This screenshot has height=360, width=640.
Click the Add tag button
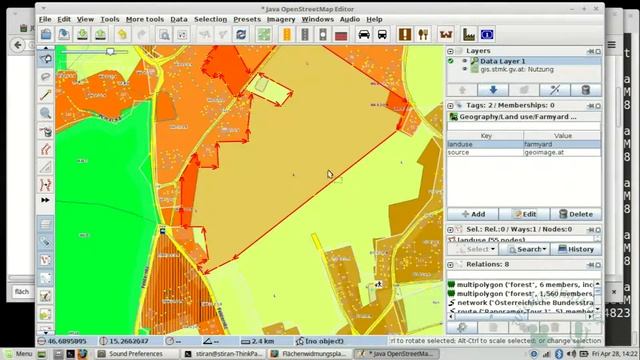click(473, 214)
